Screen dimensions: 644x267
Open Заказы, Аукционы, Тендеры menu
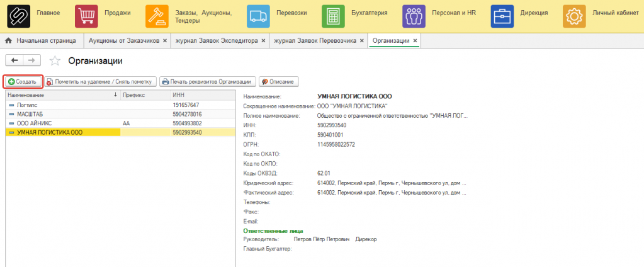204,16
